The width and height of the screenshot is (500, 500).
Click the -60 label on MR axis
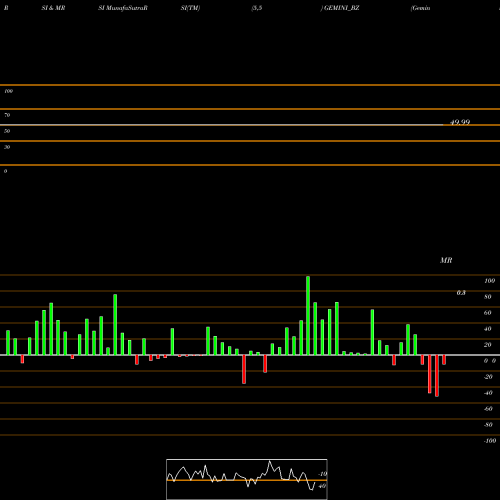tap(488, 409)
